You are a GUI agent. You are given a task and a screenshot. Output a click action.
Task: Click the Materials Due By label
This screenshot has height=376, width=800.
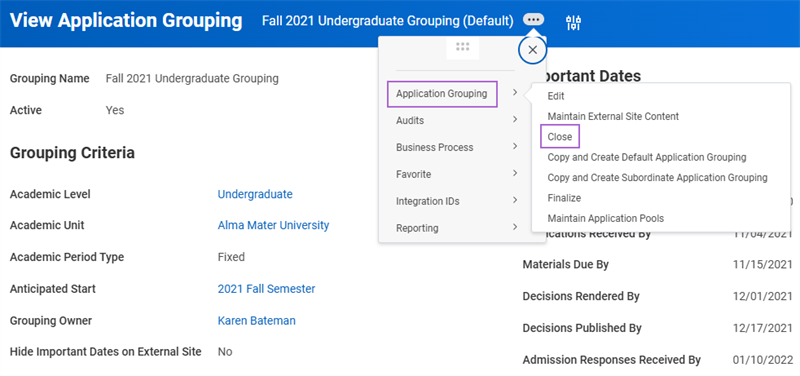pos(565,265)
